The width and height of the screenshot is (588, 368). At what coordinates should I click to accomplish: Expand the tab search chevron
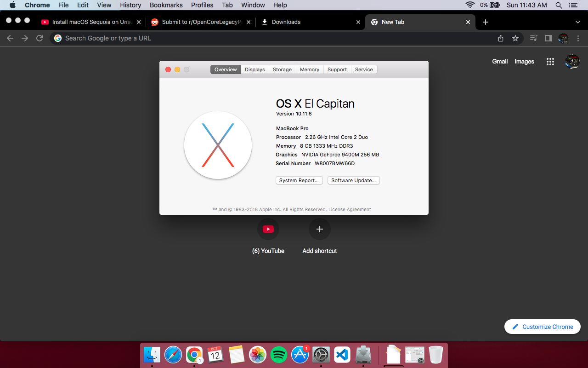click(578, 22)
